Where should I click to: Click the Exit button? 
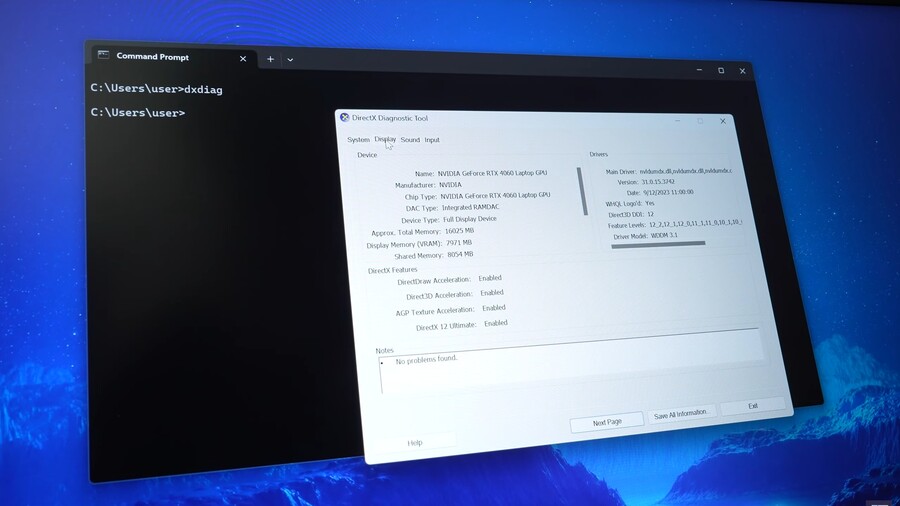point(752,406)
